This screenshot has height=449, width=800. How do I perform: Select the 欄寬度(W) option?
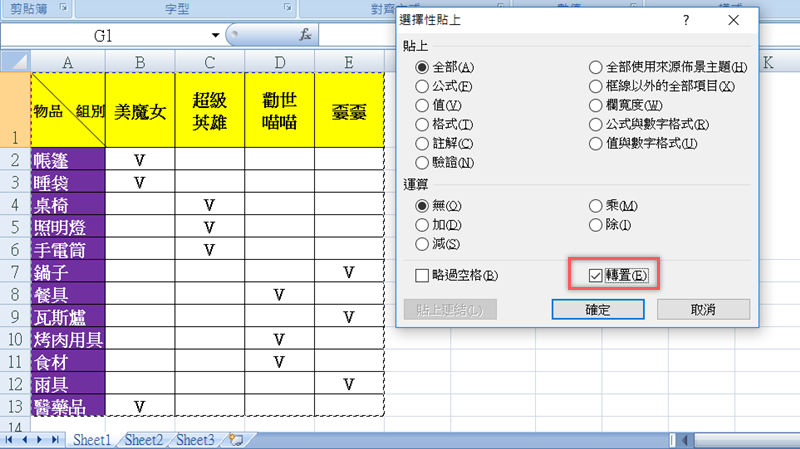626,106
